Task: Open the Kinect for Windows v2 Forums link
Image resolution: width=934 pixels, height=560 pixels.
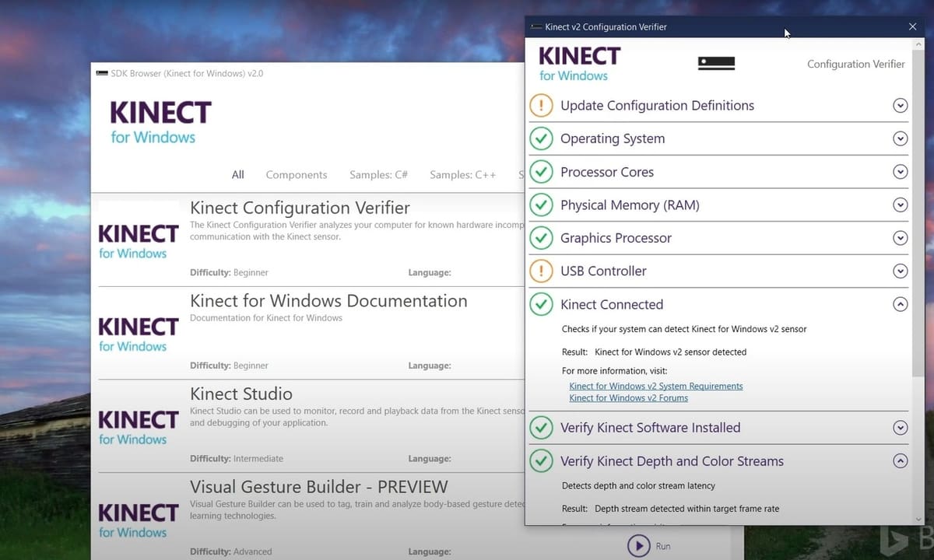Action: [x=627, y=397]
